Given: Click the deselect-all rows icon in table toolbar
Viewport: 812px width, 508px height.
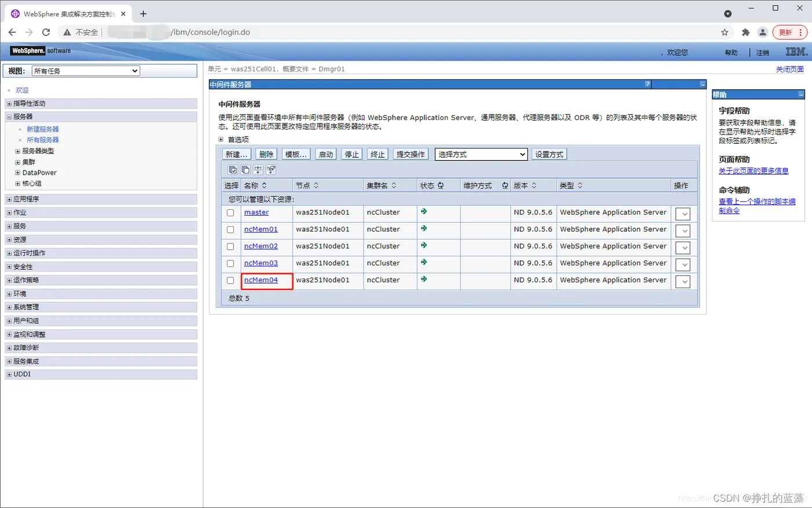Looking at the screenshot, I should tap(245, 170).
